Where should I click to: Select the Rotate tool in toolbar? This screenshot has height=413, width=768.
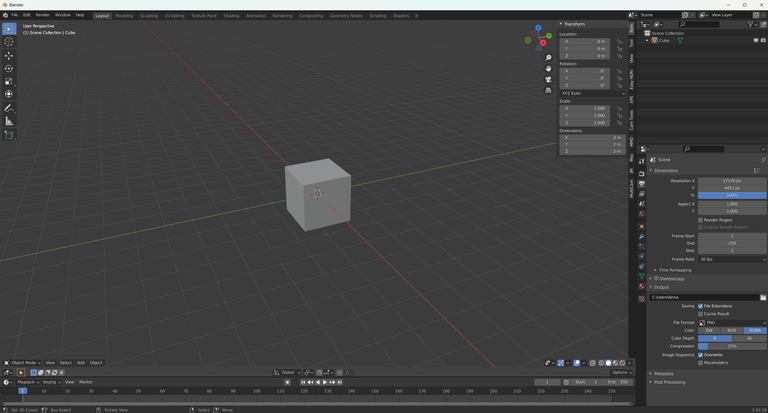pyautogui.click(x=9, y=69)
